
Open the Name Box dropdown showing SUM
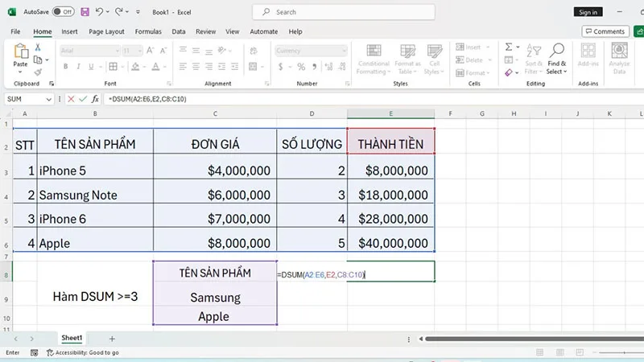coord(48,99)
